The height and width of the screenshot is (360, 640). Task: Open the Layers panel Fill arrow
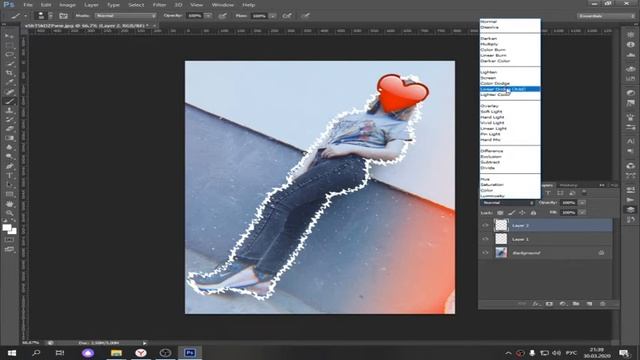point(582,213)
